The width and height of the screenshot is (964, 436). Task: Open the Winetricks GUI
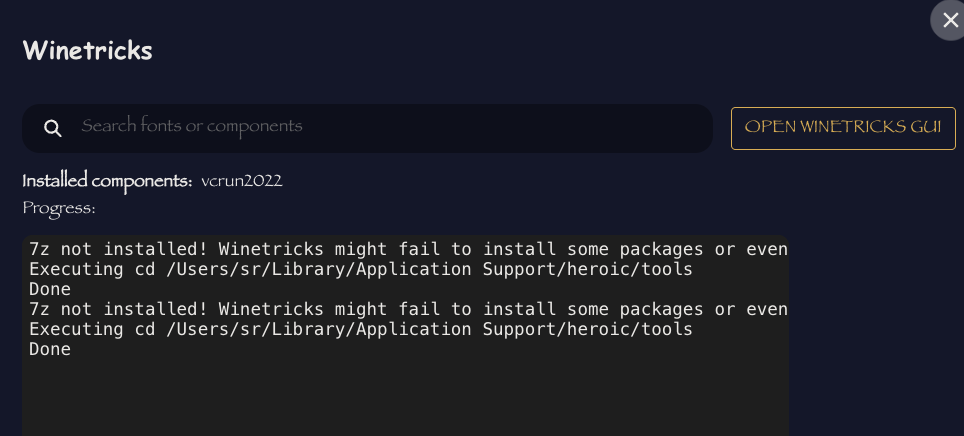click(x=842, y=128)
